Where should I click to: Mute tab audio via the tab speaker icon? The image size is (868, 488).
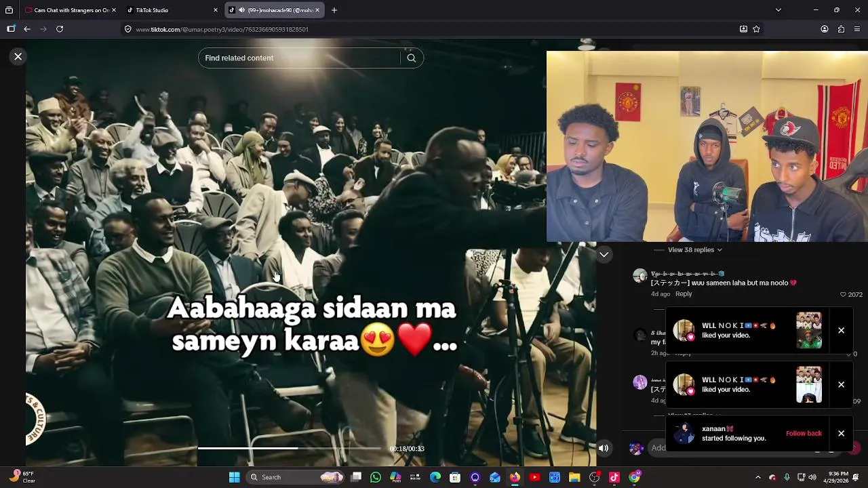pyautogui.click(x=241, y=10)
